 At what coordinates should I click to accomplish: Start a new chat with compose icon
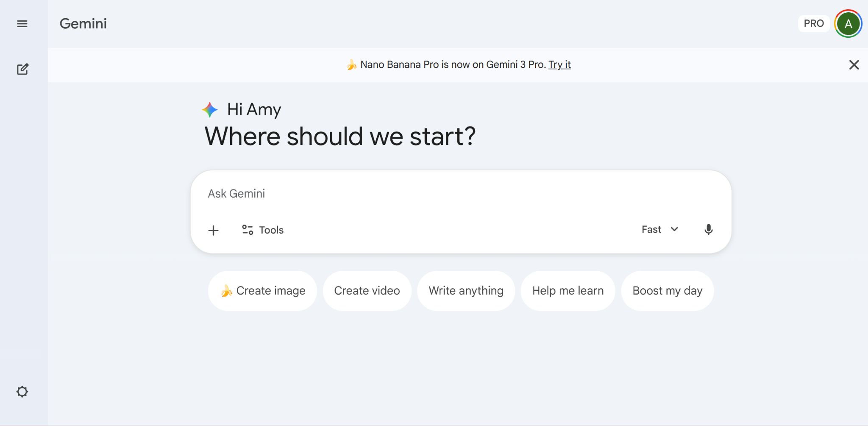point(22,69)
